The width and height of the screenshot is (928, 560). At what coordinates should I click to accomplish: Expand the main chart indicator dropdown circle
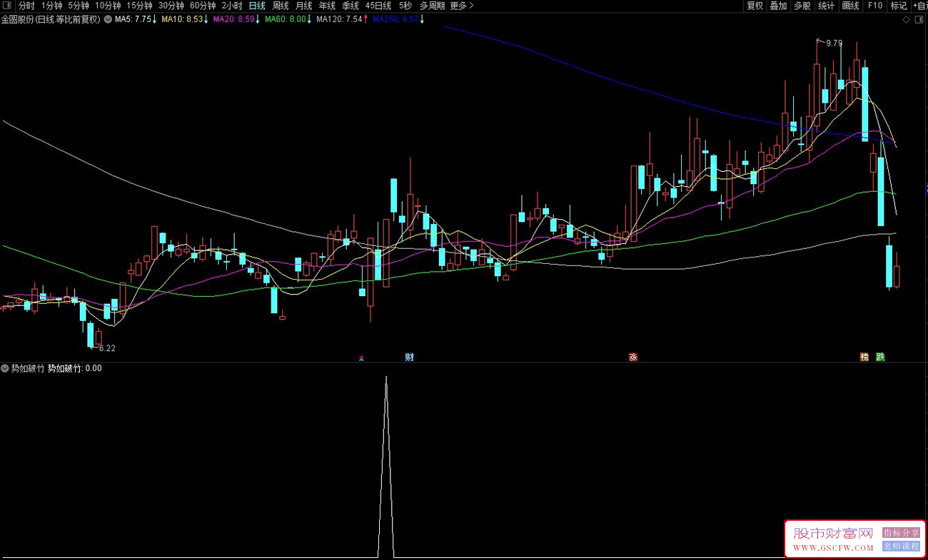click(108, 20)
